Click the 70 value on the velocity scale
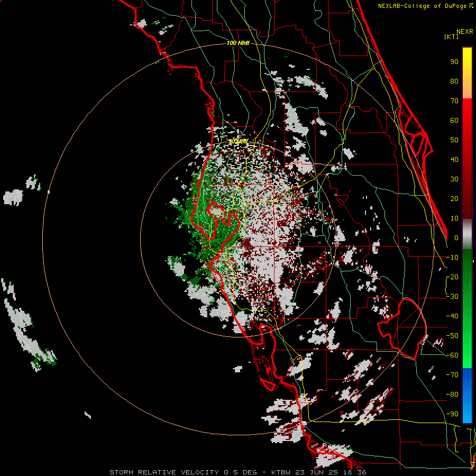Screen dimensions: 476x476 (454, 101)
